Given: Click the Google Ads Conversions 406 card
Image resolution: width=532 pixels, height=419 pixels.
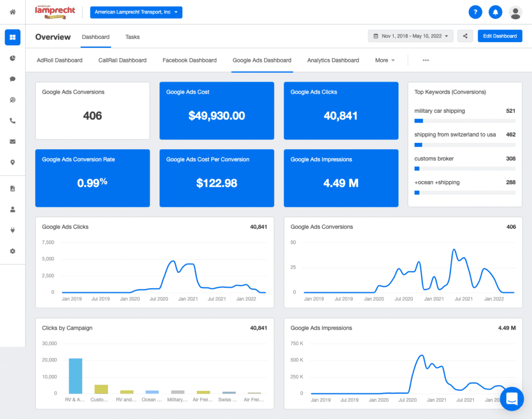Looking at the screenshot, I should click(x=92, y=111).
